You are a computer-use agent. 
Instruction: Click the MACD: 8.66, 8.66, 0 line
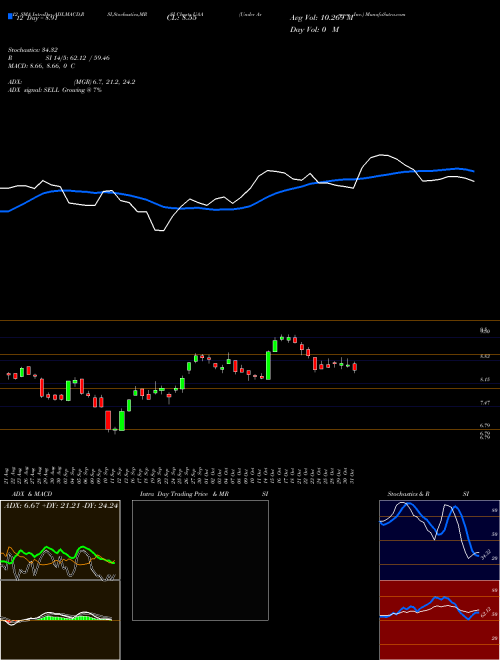pyautogui.click(x=42, y=66)
